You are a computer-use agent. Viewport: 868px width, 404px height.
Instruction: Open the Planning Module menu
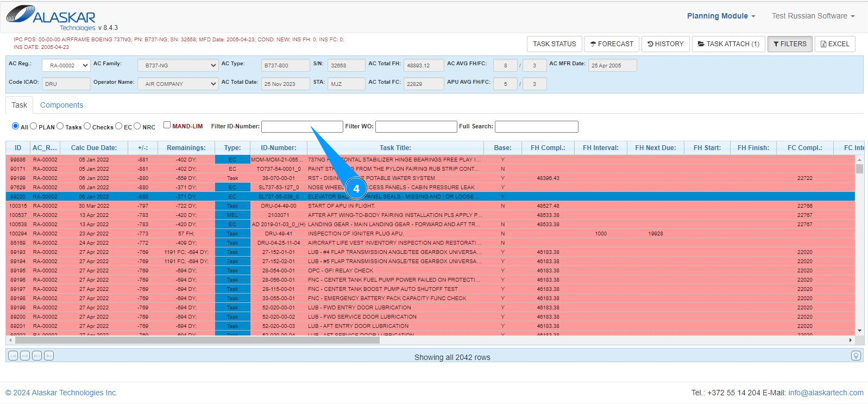click(x=721, y=16)
